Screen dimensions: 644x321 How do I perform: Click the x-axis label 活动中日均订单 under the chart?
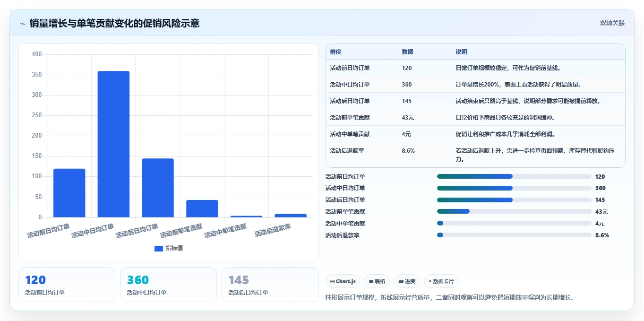click(93, 231)
